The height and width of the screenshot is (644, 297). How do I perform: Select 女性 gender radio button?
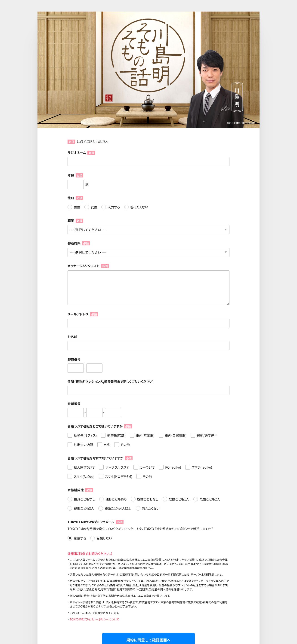(87, 207)
